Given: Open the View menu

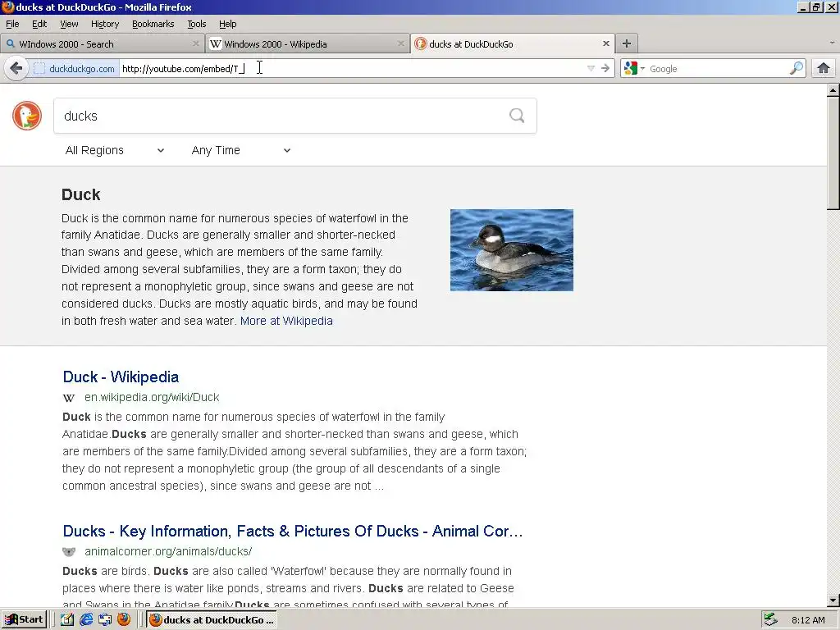Looking at the screenshot, I should (69, 24).
